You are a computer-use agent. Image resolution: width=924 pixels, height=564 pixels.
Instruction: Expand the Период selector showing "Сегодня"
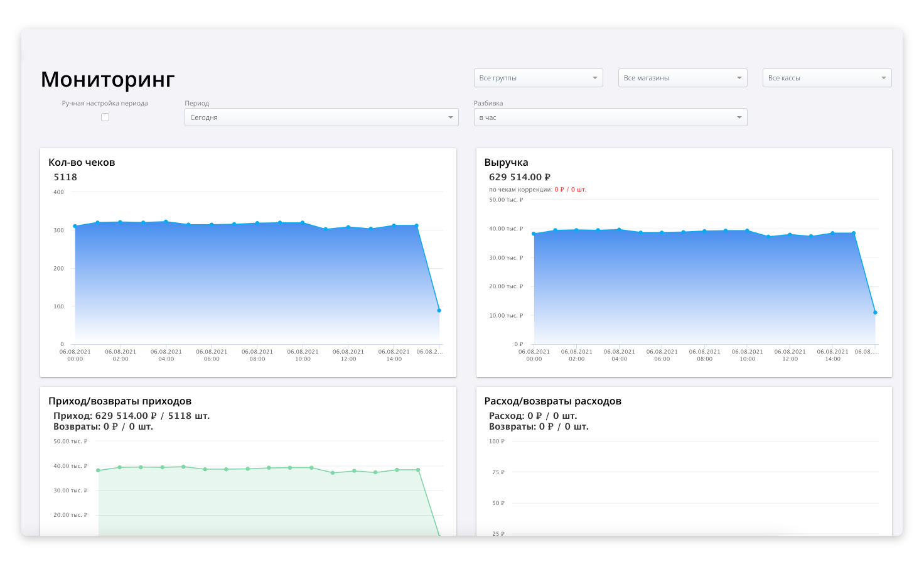click(321, 117)
